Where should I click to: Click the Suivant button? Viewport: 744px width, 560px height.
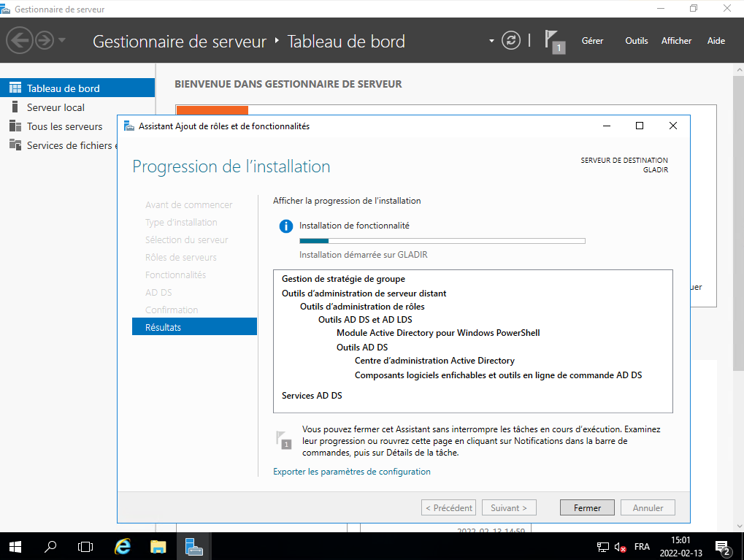[509, 507]
